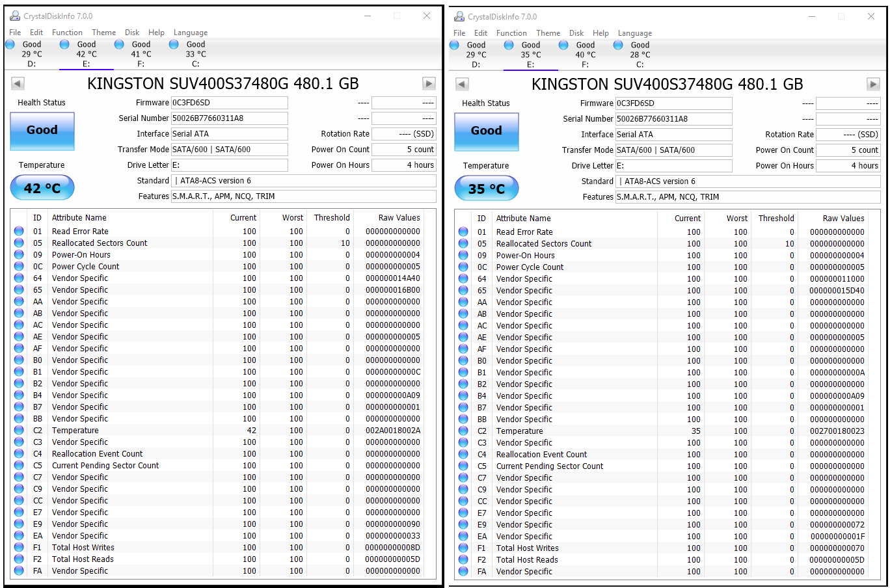Open the Function menu in left window
The height and width of the screenshot is (588, 890).
67,33
